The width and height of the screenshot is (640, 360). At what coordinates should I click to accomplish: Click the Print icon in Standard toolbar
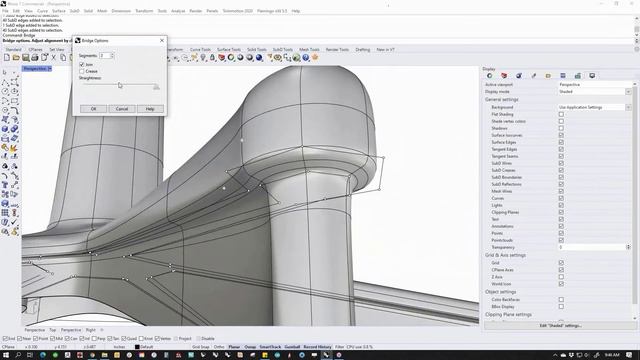[x=35, y=58]
